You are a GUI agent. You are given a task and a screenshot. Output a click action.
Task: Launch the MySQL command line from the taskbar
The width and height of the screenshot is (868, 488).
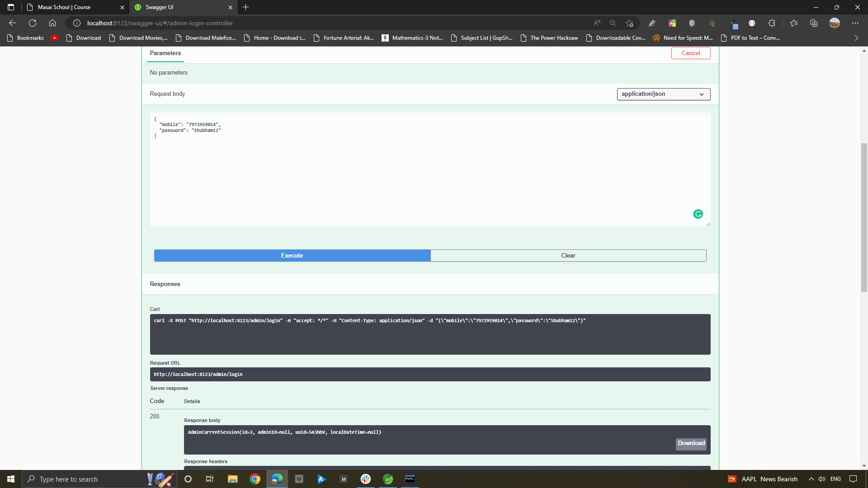410,479
